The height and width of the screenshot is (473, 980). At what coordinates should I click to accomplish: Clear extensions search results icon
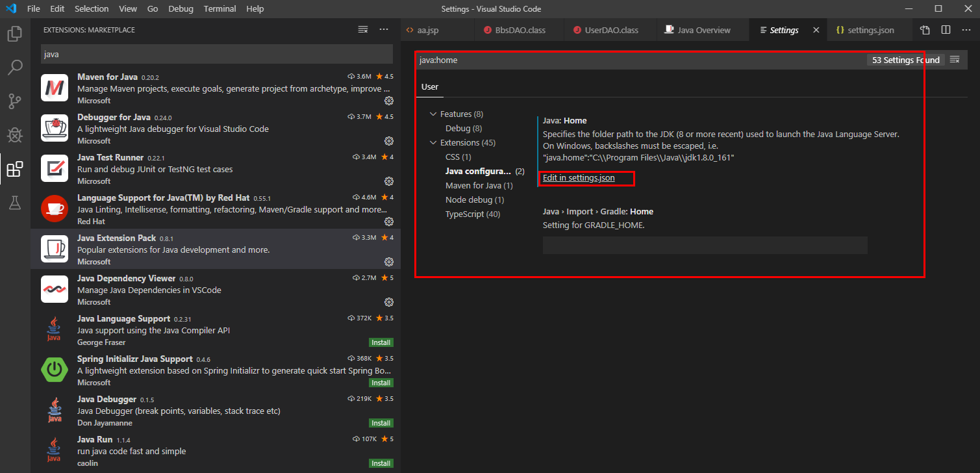363,30
